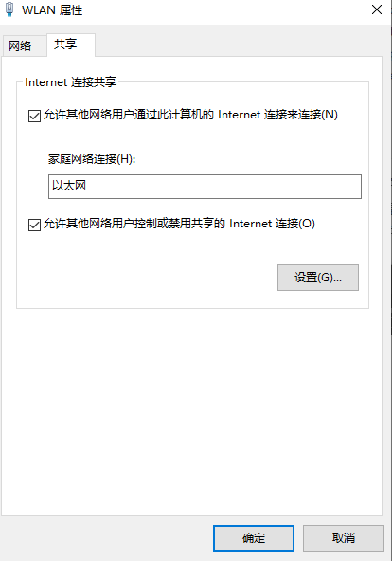Screen dimensions: 392x561
Task: Click the 以太网 home network connection field
Action: (x=205, y=187)
